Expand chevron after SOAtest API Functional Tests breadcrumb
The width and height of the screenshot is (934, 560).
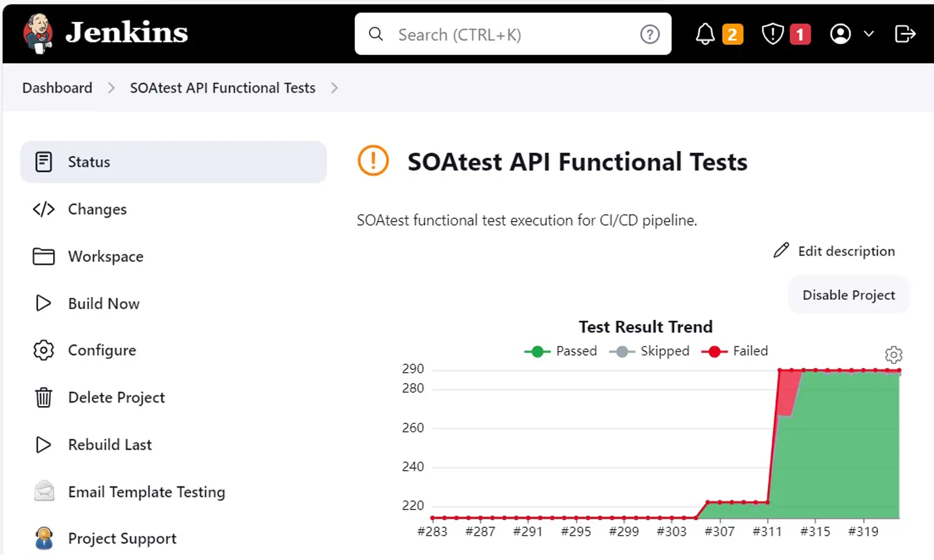click(x=334, y=88)
